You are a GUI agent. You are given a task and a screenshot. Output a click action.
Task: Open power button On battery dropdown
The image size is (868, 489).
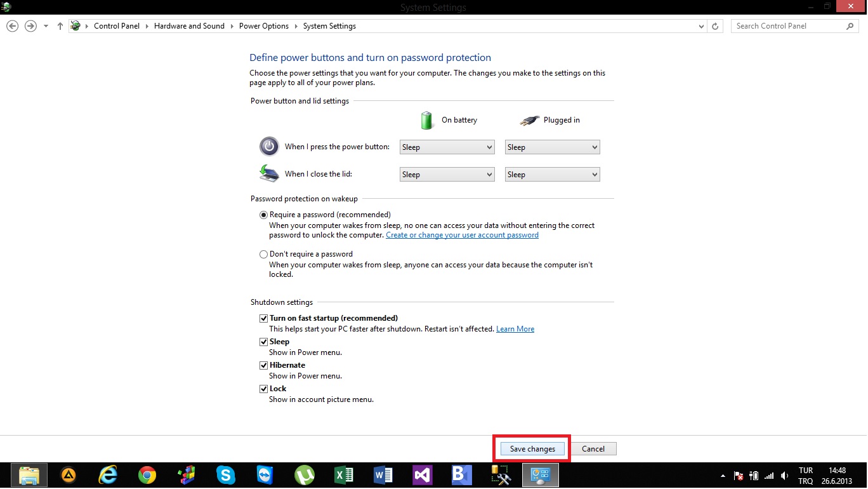447,147
